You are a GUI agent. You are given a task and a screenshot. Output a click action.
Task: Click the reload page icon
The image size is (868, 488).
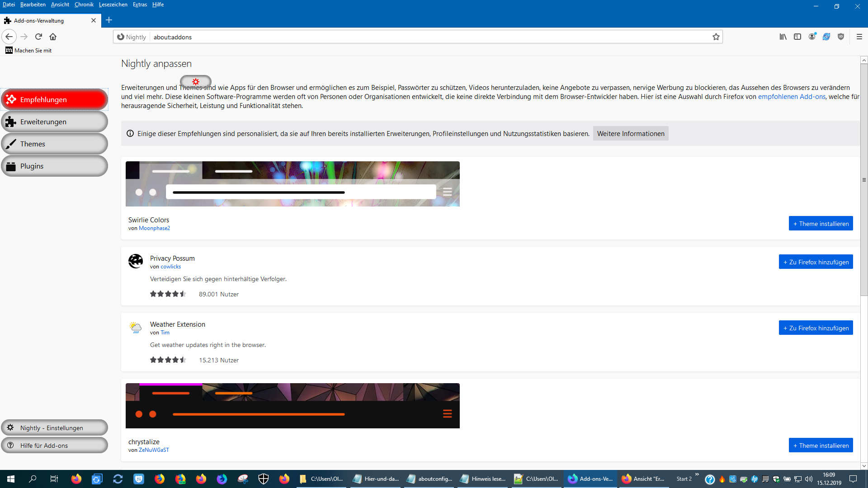(38, 37)
